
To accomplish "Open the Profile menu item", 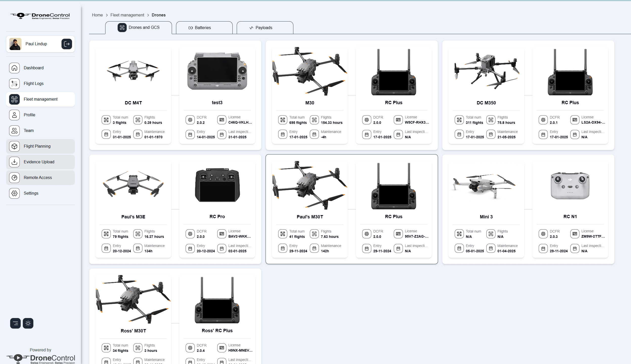I will click(29, 115).
